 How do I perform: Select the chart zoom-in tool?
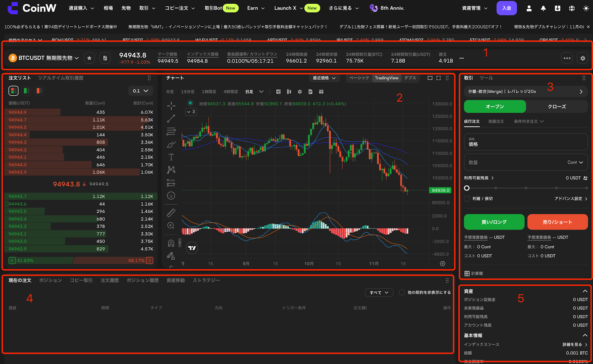click(x=171, y=226)
